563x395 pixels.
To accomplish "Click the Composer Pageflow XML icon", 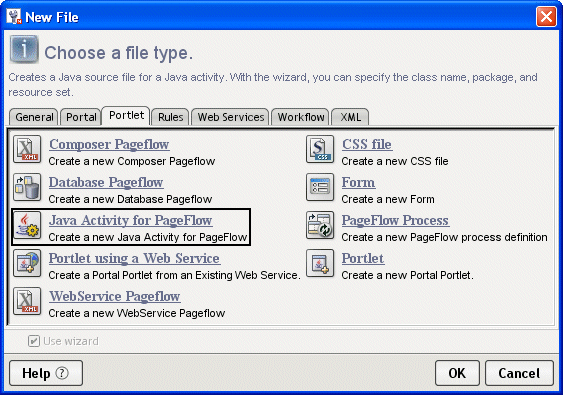I will 27,149.
